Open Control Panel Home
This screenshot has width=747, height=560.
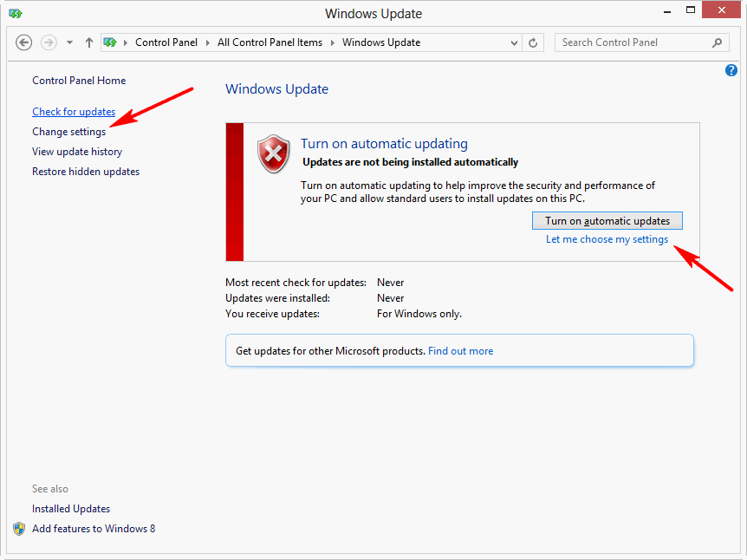[79, 81]
